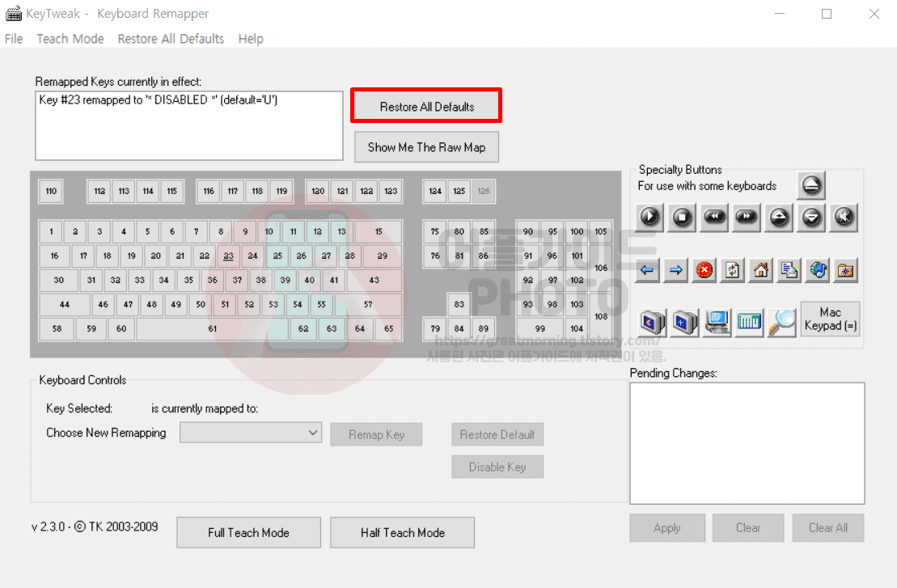
Task: Click the Mac Keypad (=) button
Action: pos(830,319)
